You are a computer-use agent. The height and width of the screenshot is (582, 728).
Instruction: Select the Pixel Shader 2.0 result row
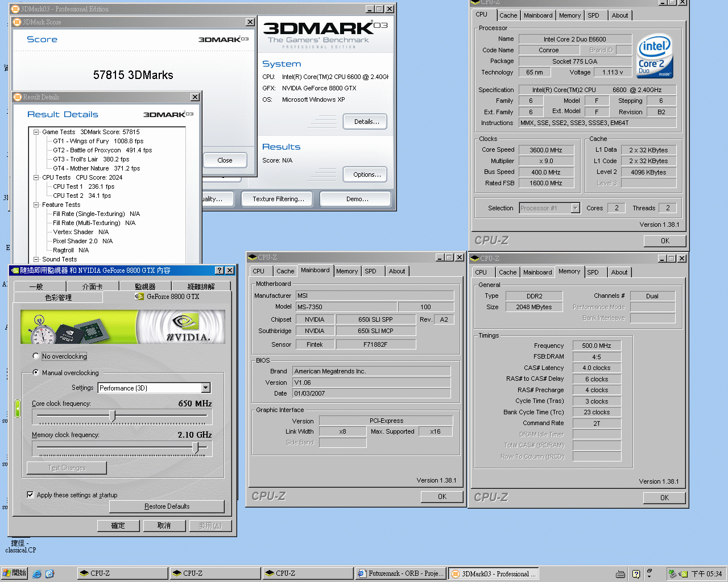[x=83, y=241]
